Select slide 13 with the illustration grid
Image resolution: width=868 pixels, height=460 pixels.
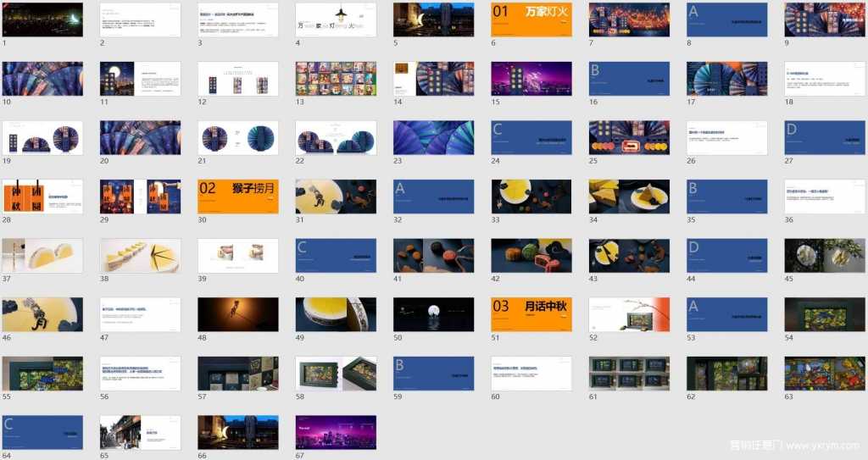coord(336,78)
